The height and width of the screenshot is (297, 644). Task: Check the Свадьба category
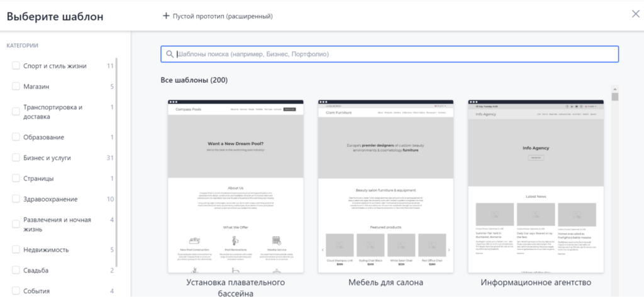click(x=16, y=271)
